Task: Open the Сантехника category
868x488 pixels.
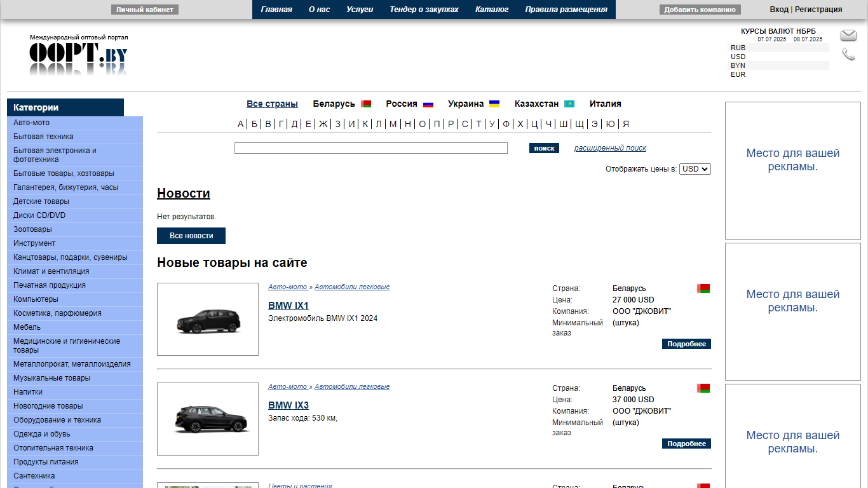Action: [x=75, y=476]
